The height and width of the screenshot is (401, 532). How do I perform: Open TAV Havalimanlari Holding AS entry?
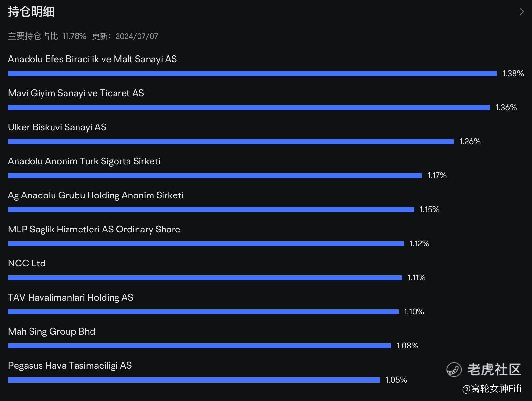coord(70,297)
